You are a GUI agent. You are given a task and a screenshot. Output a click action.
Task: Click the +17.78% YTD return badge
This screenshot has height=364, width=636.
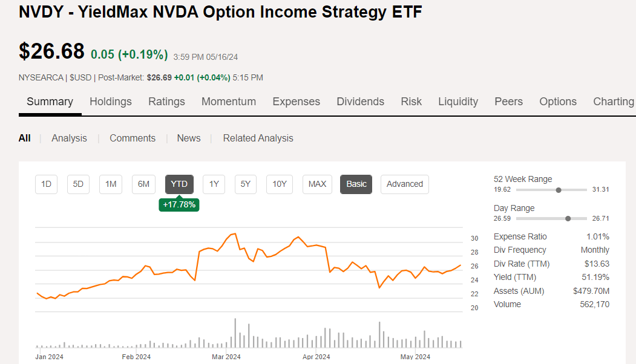coord(179,205)
